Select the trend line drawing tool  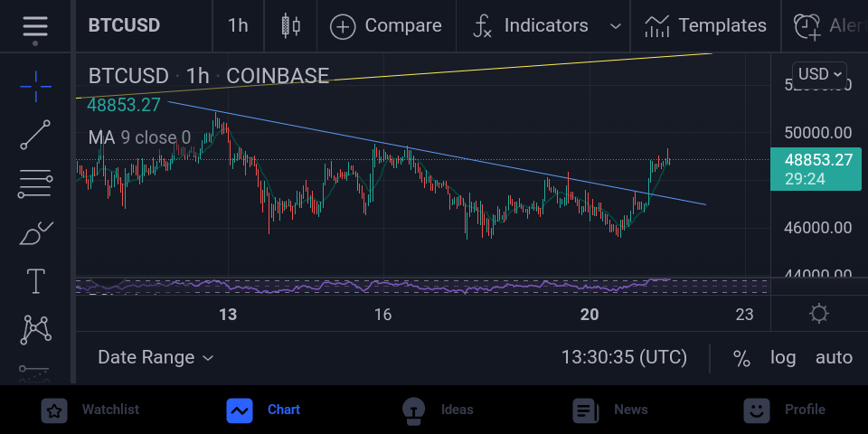(35, 135)
